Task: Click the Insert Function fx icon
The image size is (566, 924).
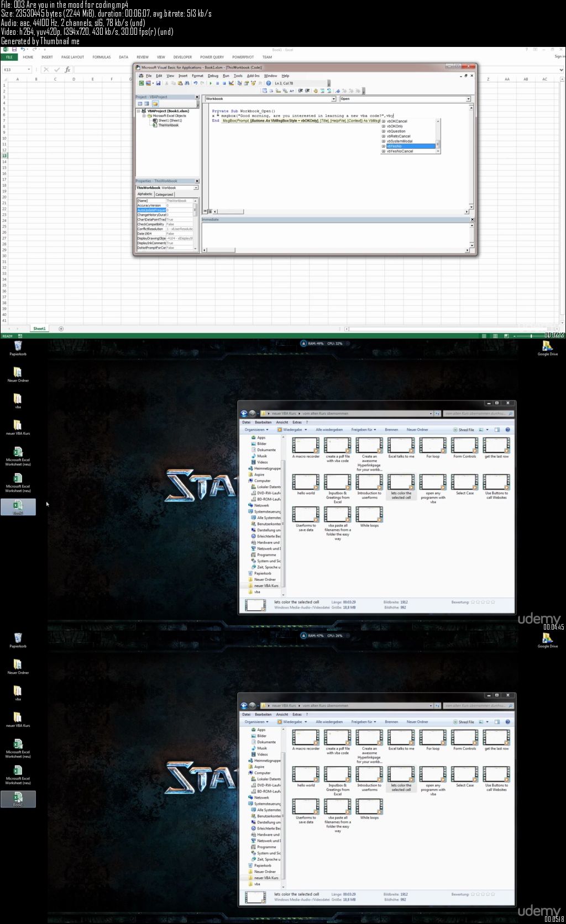Action: coord(67,70)
